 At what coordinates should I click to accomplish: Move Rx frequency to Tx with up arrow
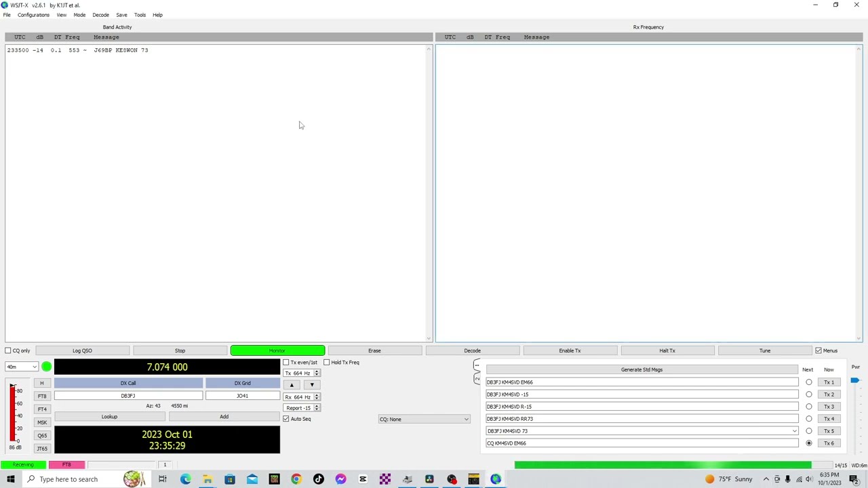pyautogui.click(x=292, y=385)
